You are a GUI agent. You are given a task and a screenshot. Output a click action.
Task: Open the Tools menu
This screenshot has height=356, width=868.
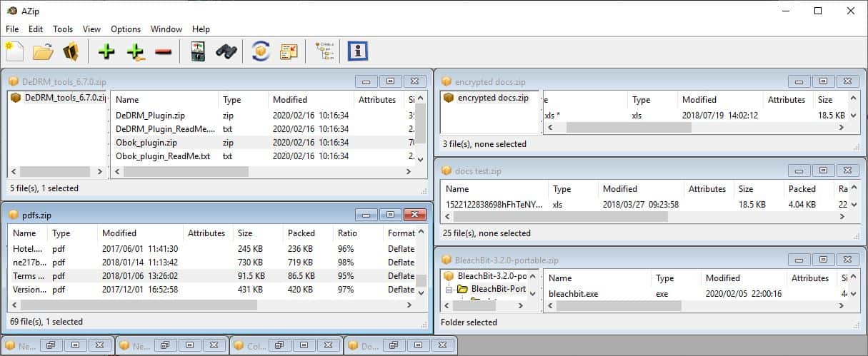[63, 29]
